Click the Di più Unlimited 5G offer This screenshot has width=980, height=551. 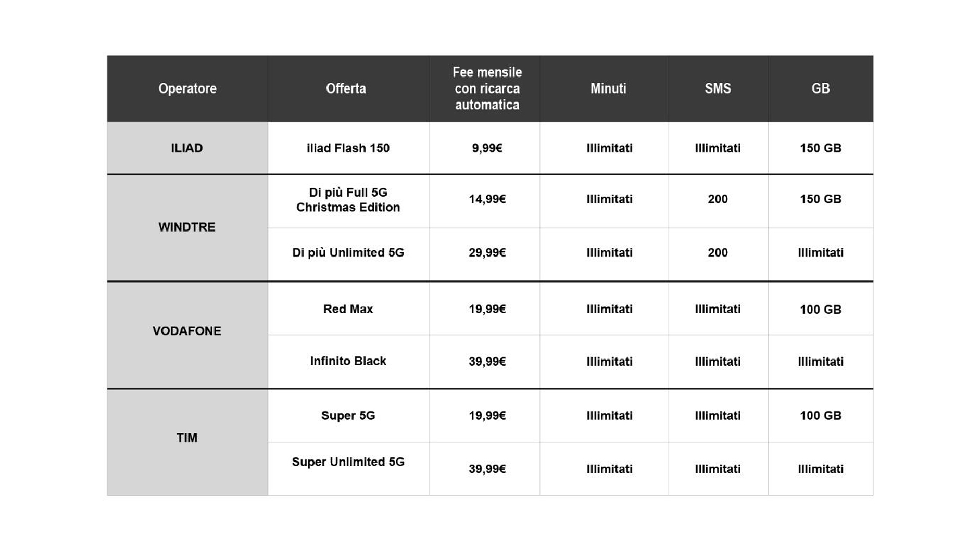[x=348, y=253]
